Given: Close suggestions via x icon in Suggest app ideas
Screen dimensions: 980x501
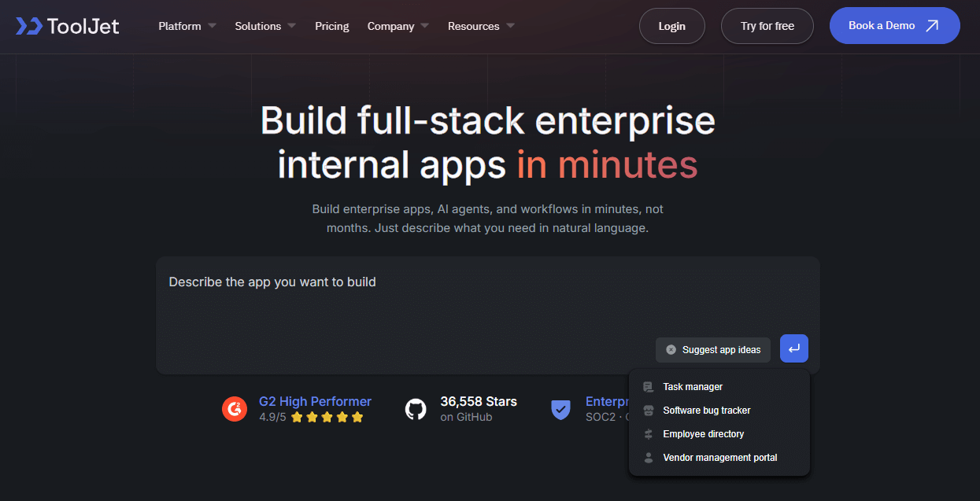Looking at the screenshot, I should point(671,350).
